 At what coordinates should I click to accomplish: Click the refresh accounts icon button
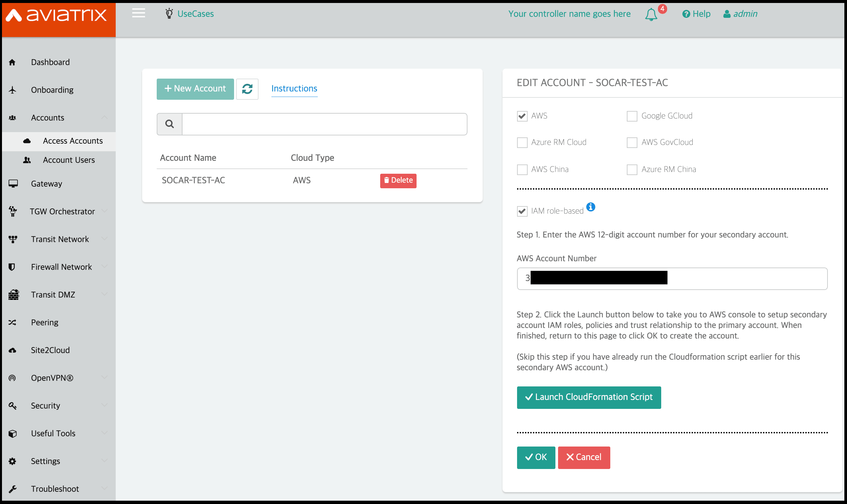point(247,89)
